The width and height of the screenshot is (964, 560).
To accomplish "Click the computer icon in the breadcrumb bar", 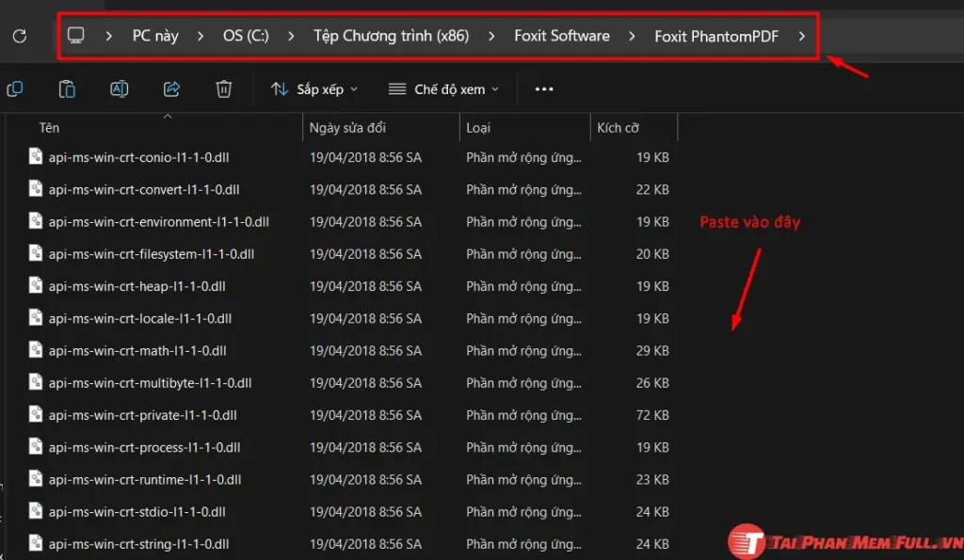I will click(75, 35).
